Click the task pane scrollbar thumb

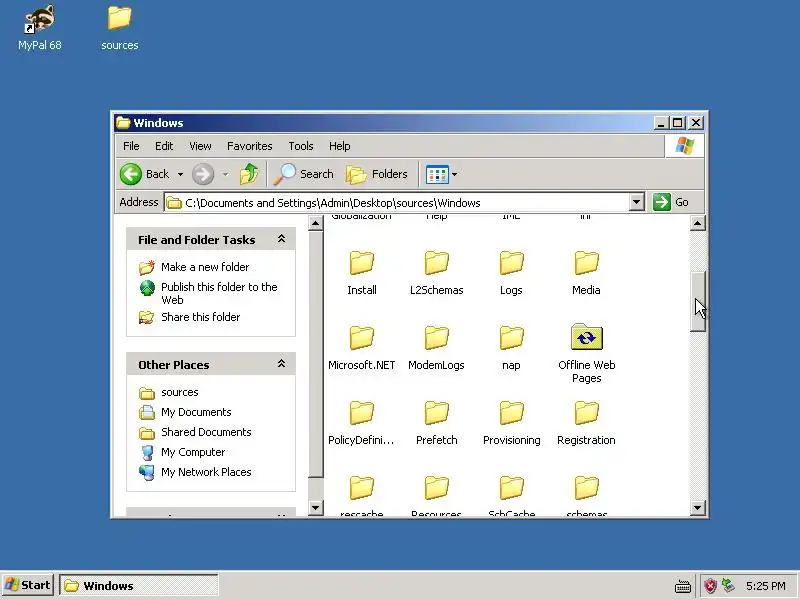click(x=316, y=355)
